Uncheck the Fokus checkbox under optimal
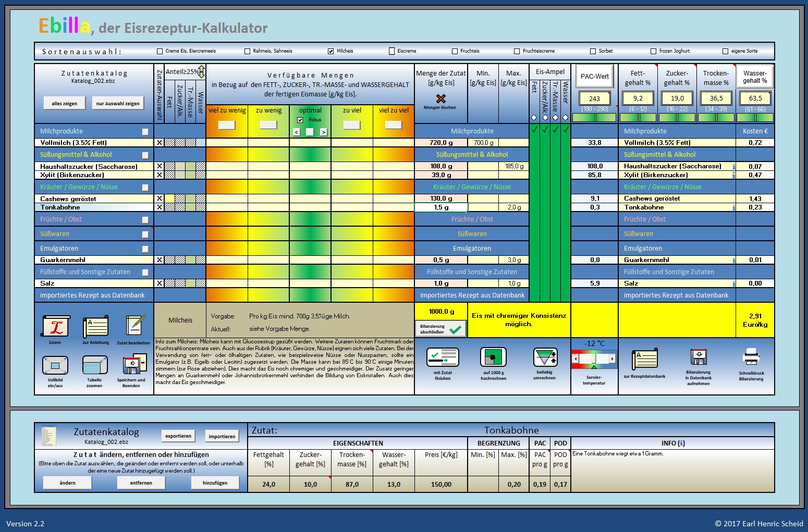The width and height of the screenshot is (808, 532). (300, 120)
